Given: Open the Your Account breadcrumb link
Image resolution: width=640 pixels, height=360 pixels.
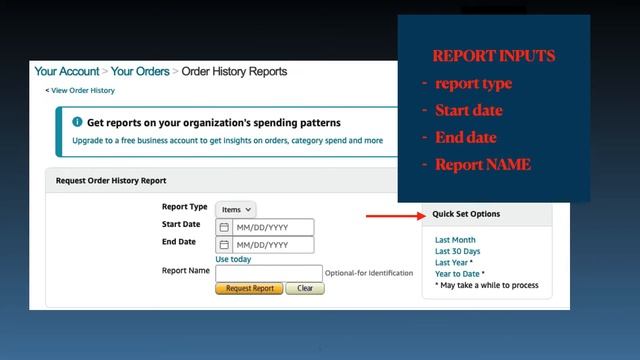Looking at the screenshot, I should tap(67, 71).
